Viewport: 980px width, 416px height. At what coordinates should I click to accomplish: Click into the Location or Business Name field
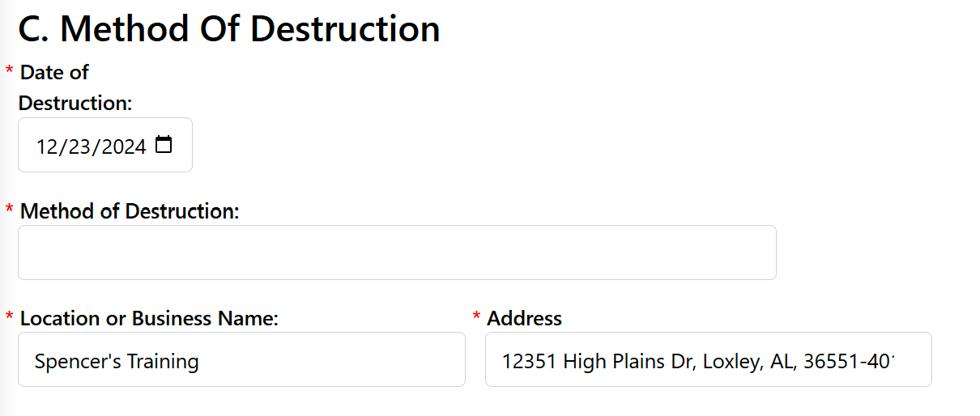241,359
